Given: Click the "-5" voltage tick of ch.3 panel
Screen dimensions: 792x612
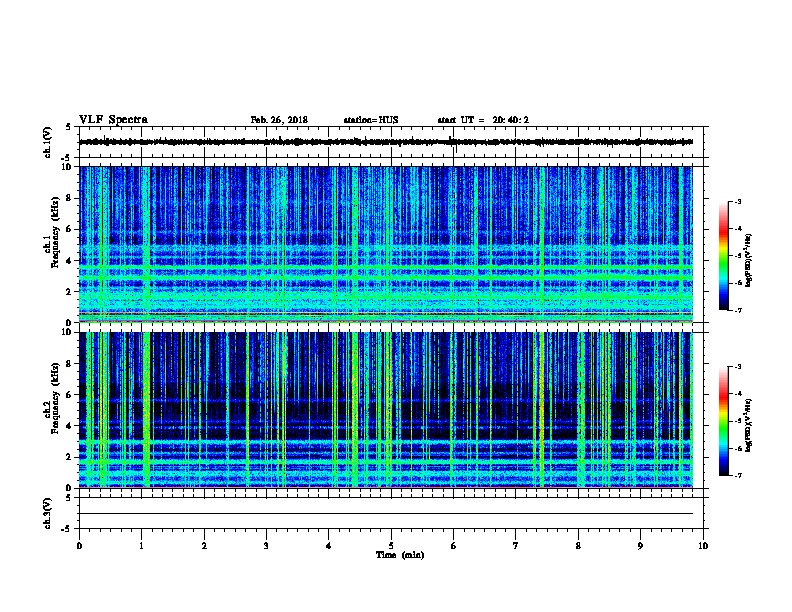Looking at the screenshot, I should coord(67,529).
